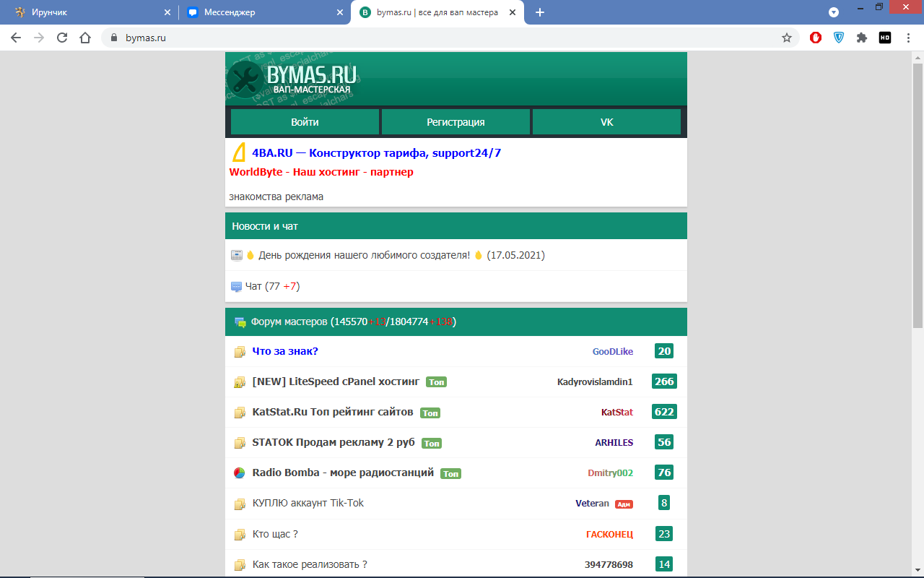
Task: Click the red Opera-style extension icon
Action: (x=816, y=38)
